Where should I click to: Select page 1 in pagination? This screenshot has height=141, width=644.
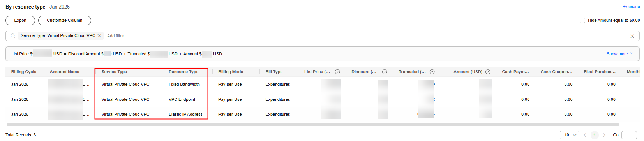pos(595,135)
